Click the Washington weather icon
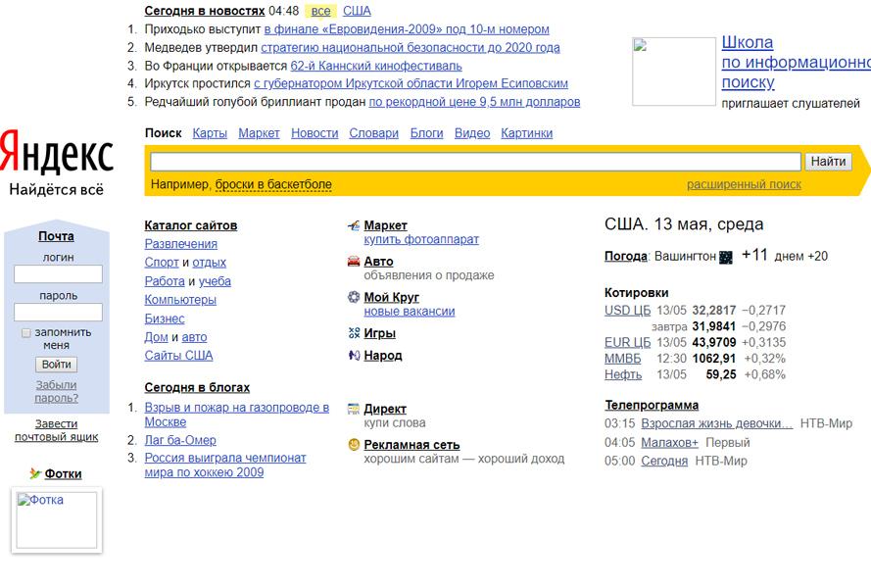871x588 pixels. [x=726, y=257]
